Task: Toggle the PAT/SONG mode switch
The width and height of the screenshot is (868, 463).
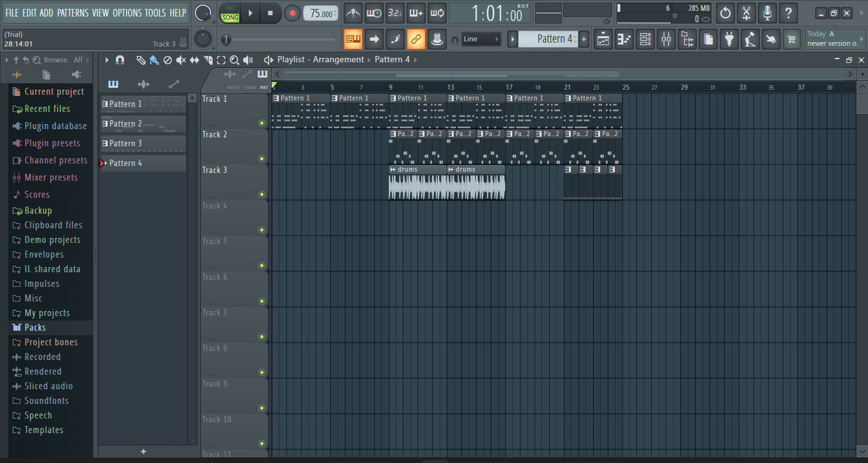Action: click(230, 13)
